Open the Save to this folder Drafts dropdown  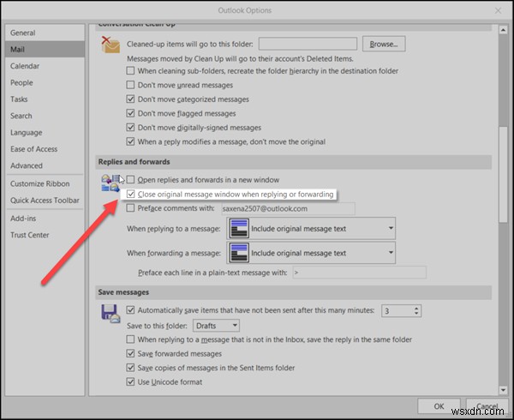tap(216, 326)
